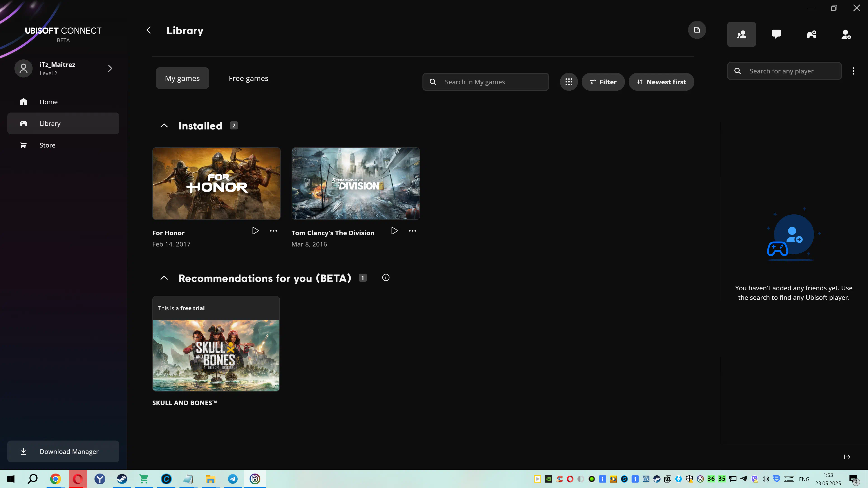
Task: Show info about Recommendations for you
Action: tap(386, 277)
